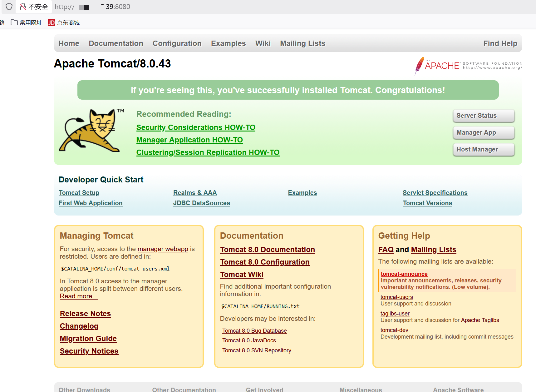
Task: Click the Apache Software Foundation logo
Action: (x=468, y=66)
